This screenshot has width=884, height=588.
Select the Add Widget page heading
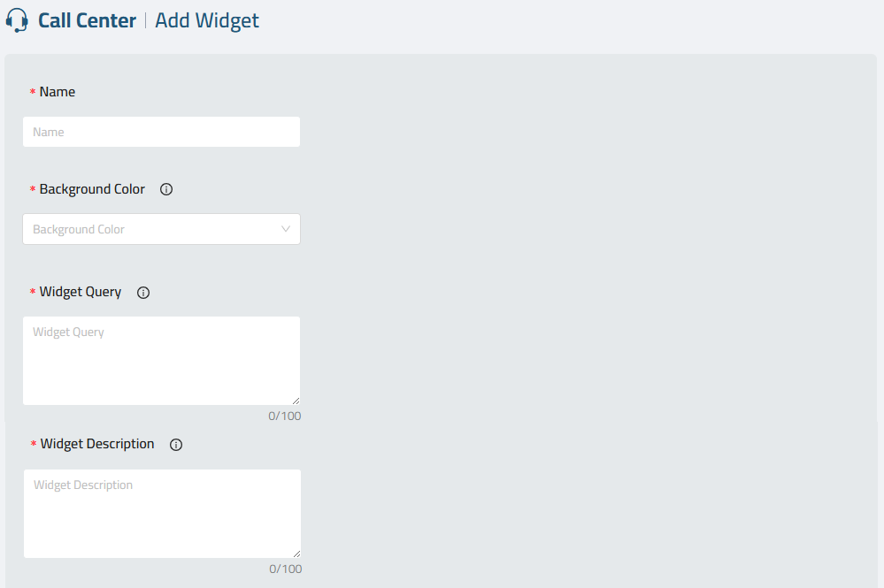pos(207,21)
